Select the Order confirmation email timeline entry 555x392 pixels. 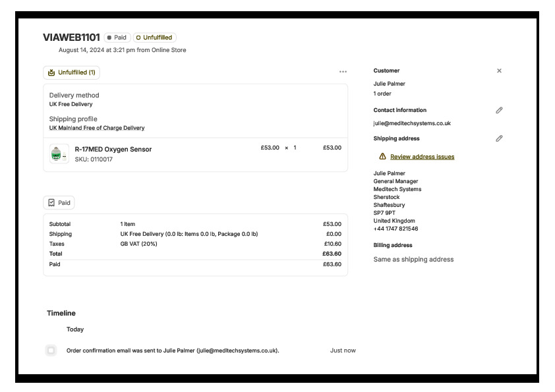[173, 350]
